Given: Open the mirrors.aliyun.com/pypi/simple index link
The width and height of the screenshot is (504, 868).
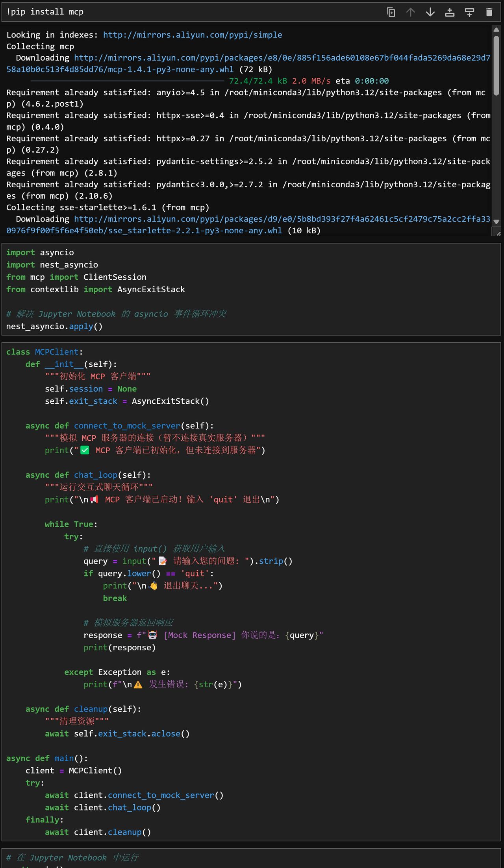Looking at the screenshot, I should (192, 35).
